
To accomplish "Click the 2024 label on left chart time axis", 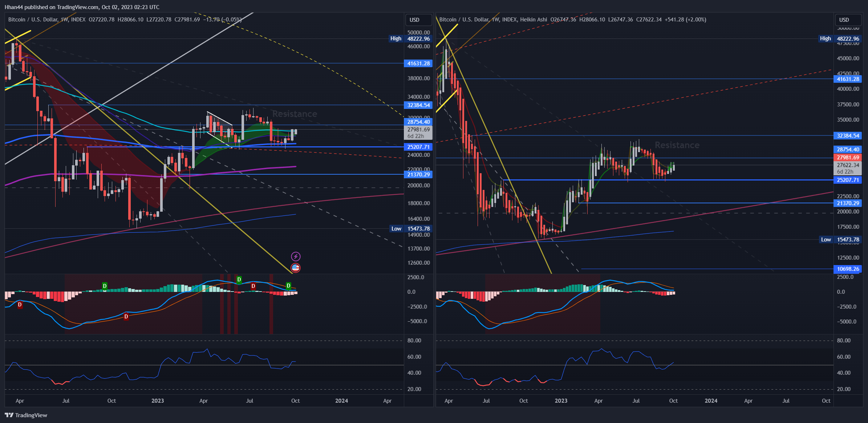I will coord(341,400).
